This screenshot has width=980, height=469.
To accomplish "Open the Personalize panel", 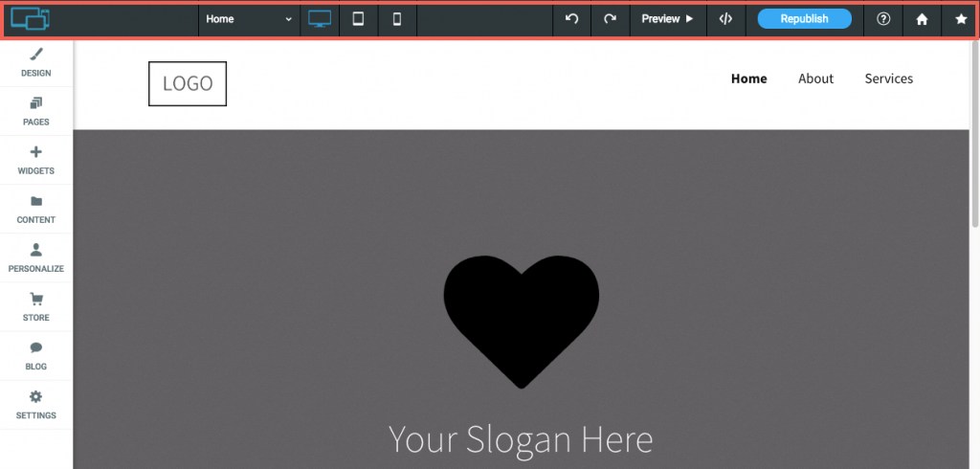I will pyautogui.click(x=36, y=257).
